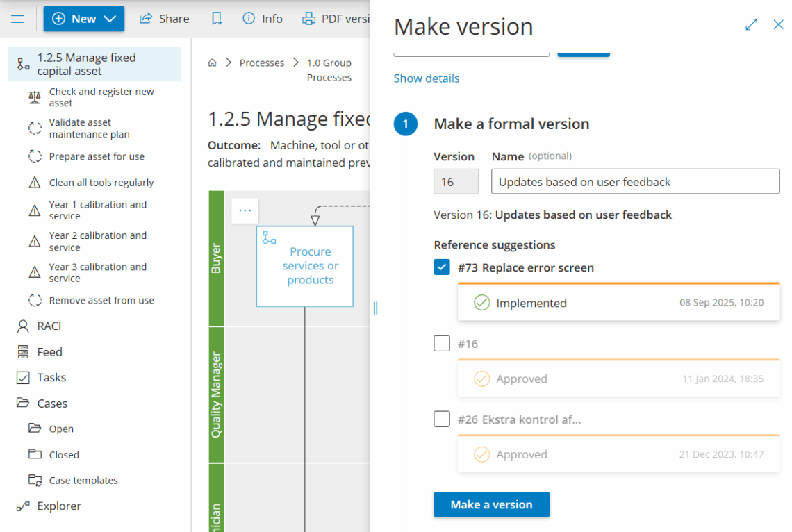Open the diagram three-dots options menu
The width and height of the screenshot is (792, 532).
[245, 210]
